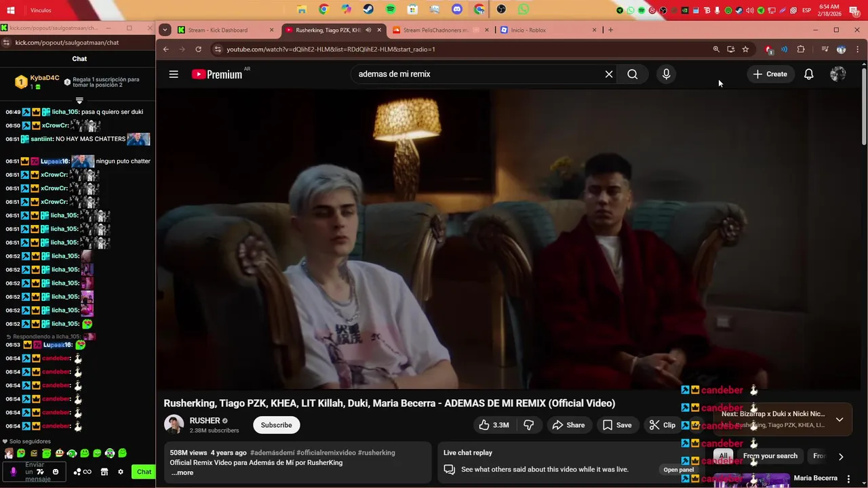Open OBS Studio from the taskbar
The image size is (868, 488).
click(501, 9)
